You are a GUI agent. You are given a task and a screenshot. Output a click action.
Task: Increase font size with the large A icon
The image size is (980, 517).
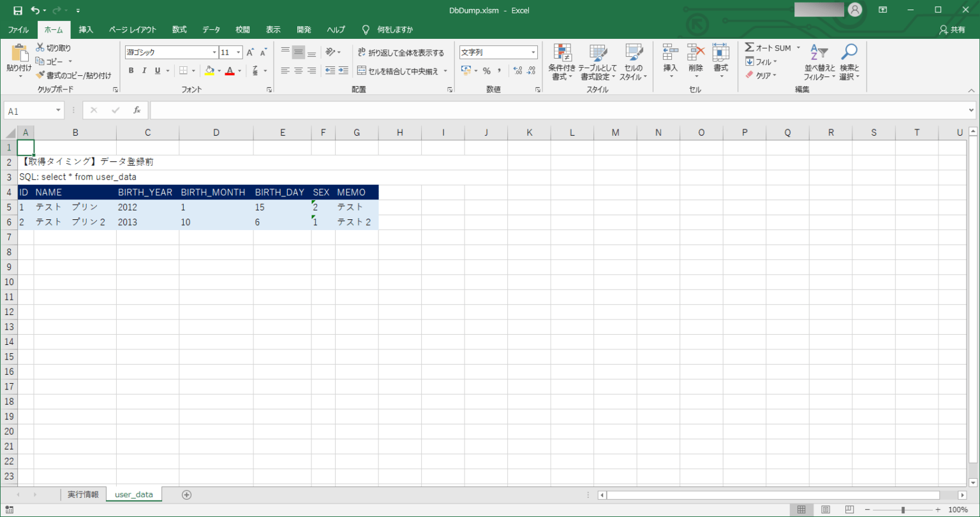click(x=251, y=52)
